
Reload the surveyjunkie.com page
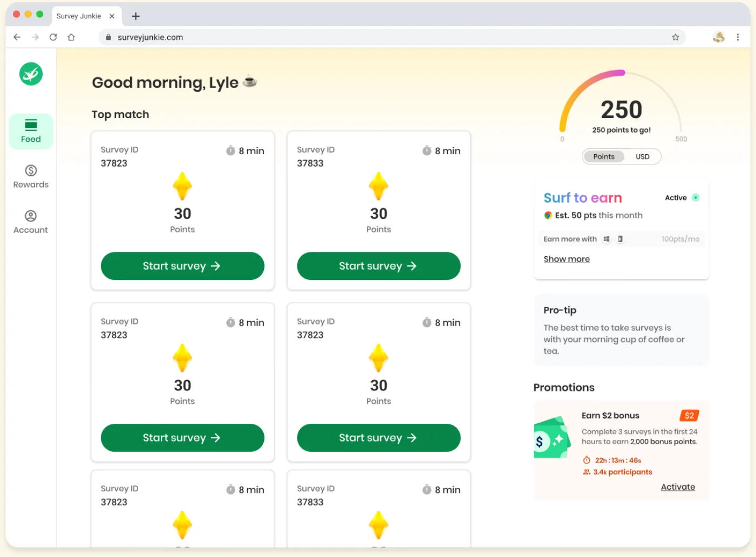pyautogui.click(x=53, y=37)
